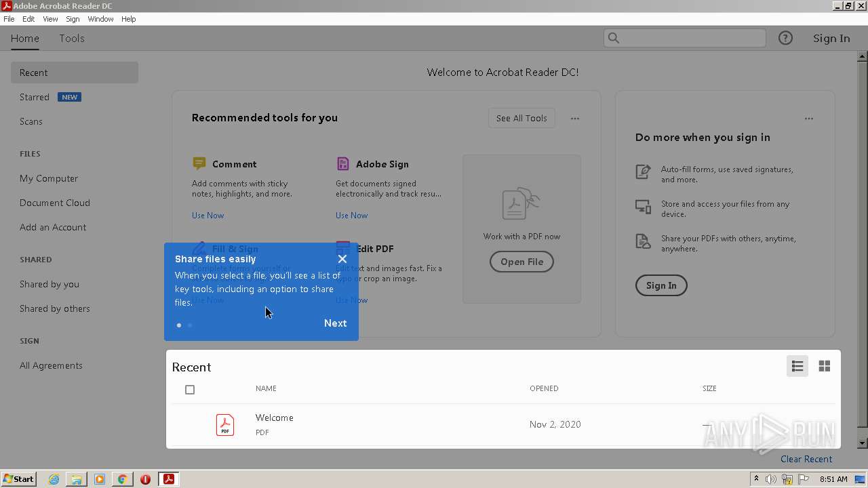Open sign-in card more options ellipsis

click(809, 119)
